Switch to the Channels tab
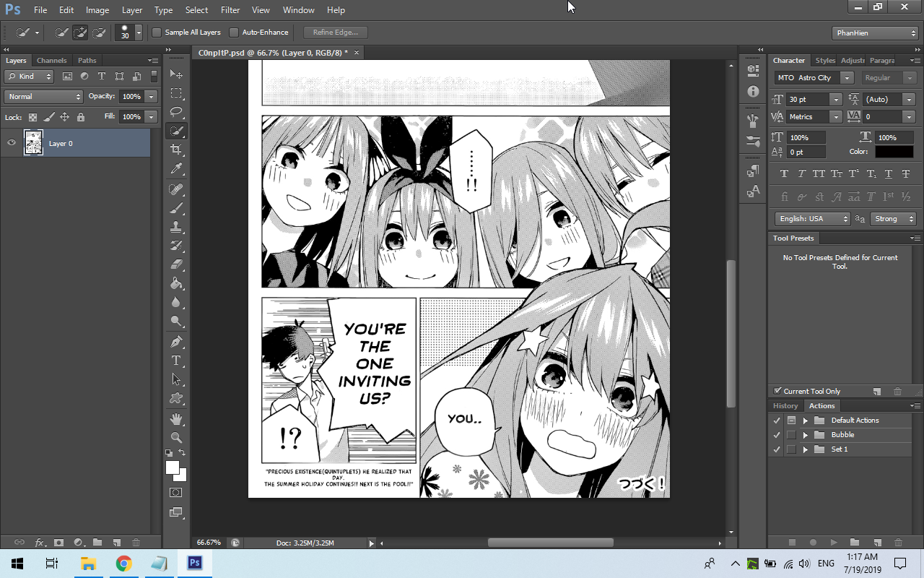This screenshot has width=924, height=578. [x=51, y=61]
